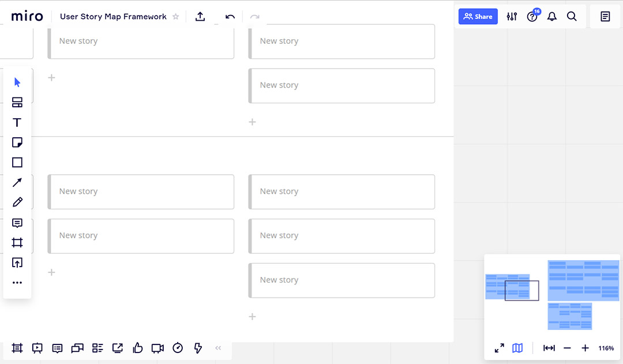623x364 pixels.
Task: Open reactions with the thumbs up icon
Action: 137,348
